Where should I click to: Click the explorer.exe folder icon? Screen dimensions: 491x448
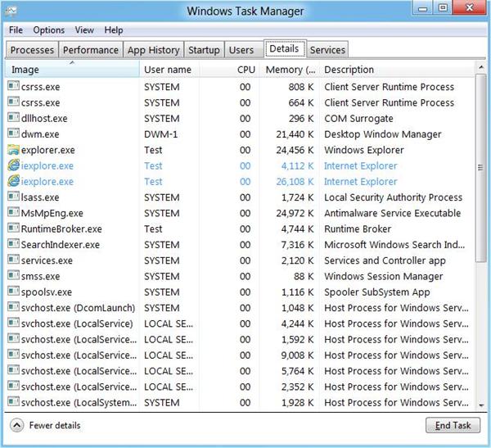[x=13, y=149]
